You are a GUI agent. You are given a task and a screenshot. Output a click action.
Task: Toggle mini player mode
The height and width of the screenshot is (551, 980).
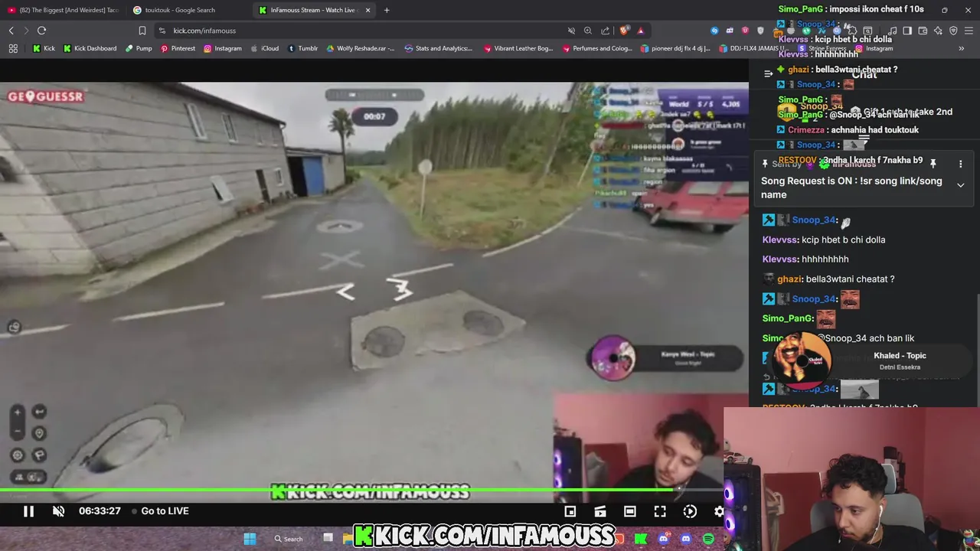[570, 511]
